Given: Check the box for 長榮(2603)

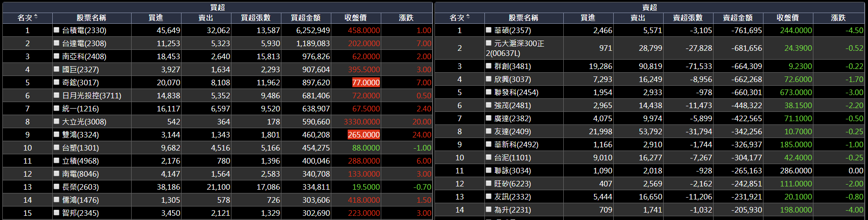Looking at the screenshot, I should [56, 186].
